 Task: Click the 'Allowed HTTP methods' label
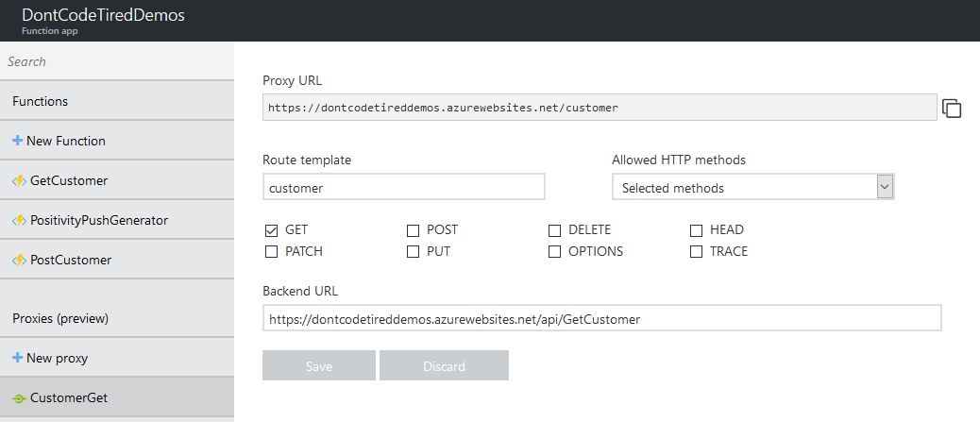point(679,160)
